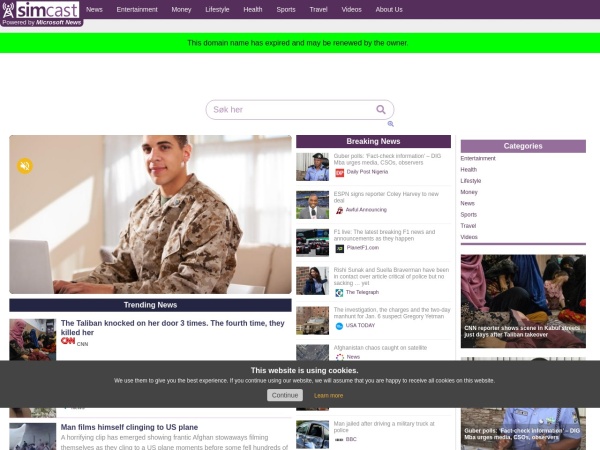Image resolution: width=600 pixels, height=450 pixels.
Task: Click the Continue button on the cookie banner
Action: click(x=285, y=395)
